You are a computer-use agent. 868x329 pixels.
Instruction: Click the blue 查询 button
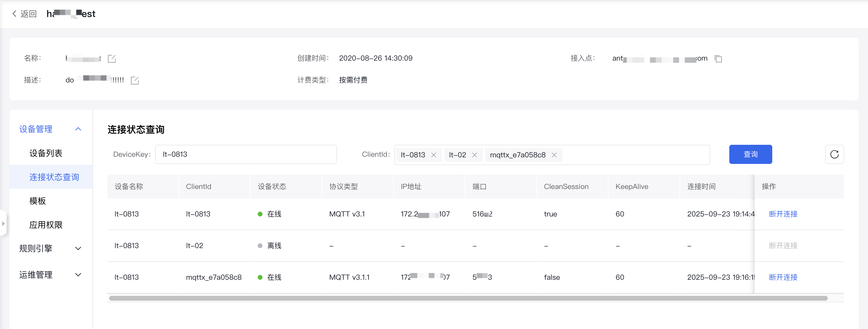tap(750, 154)
